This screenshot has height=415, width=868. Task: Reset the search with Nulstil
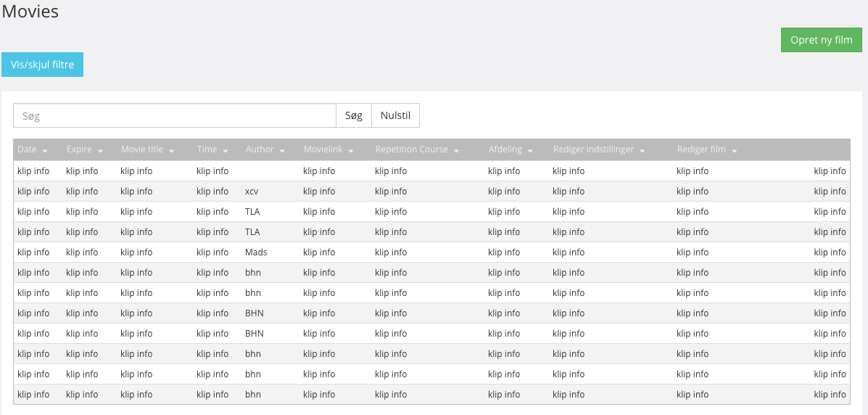pyautogui.click(x=395, y=115)
